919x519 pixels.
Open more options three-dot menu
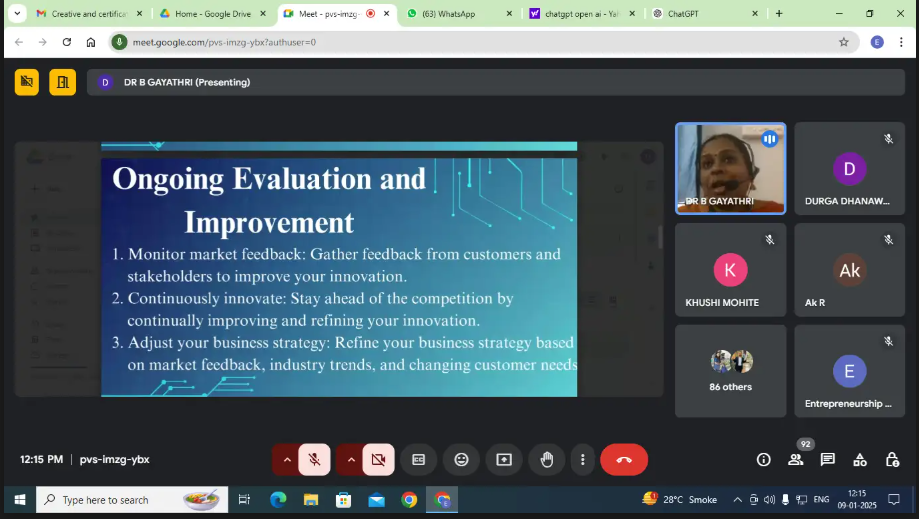click(583, 459)
